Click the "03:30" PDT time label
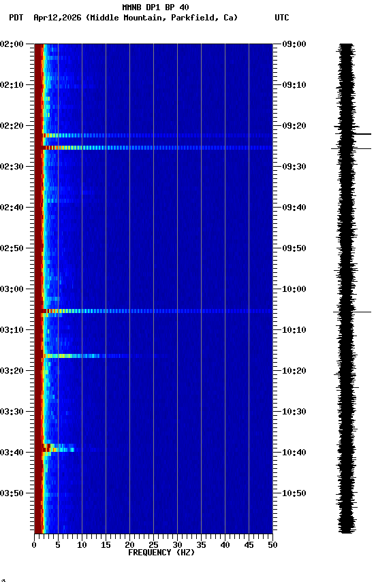Image resolution: width=376 pixels, height=588 pixels. pos(12,412)
